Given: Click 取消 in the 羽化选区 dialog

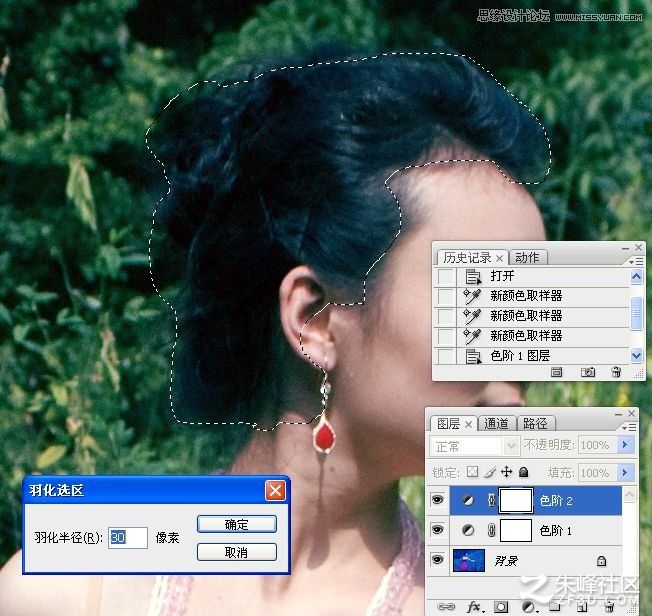Looking at the screenshot, I should point(237,552).
